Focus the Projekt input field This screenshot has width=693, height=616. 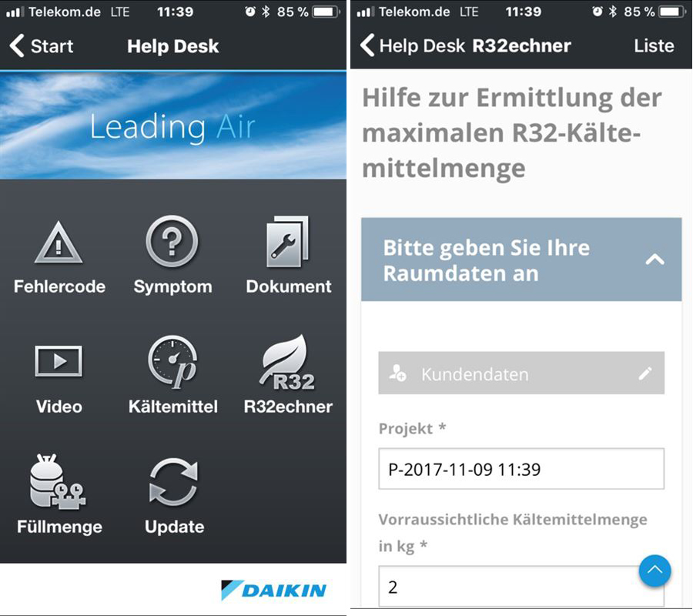coord(521,469)
